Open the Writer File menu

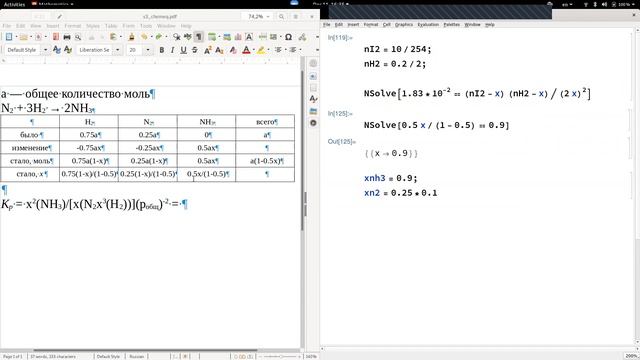(x=7, y=26)
